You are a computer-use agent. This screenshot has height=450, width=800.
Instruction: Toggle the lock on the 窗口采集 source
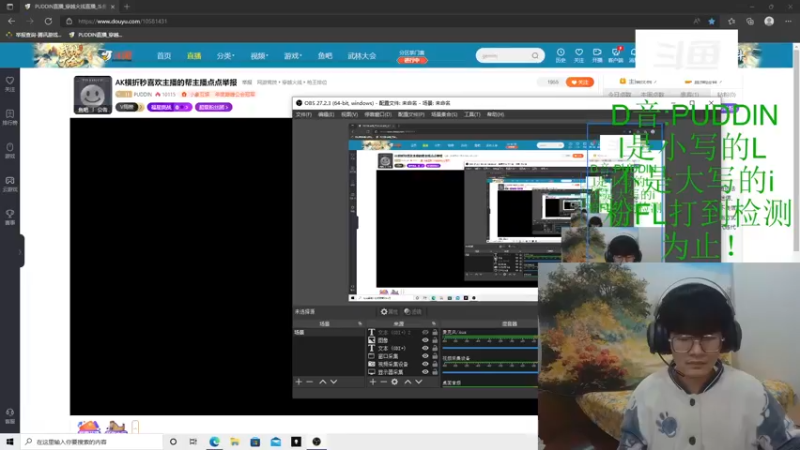point(435,356)
